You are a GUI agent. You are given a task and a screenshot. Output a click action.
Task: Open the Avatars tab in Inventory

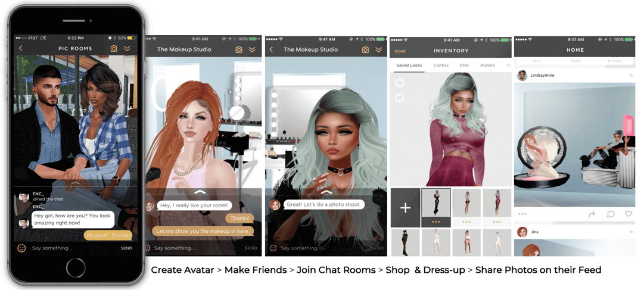pyautogui.click(x=487, y=65)
